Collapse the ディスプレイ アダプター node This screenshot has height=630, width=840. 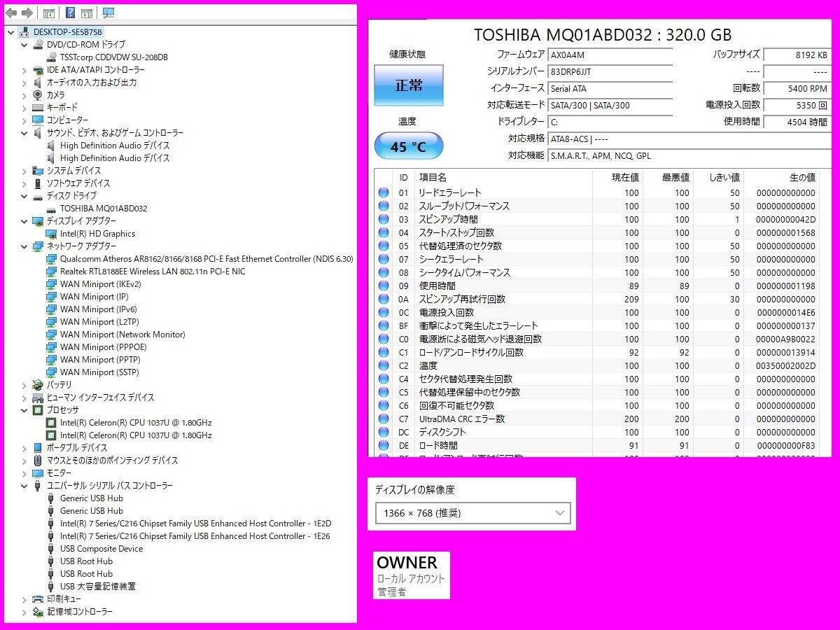coord(24,220)
